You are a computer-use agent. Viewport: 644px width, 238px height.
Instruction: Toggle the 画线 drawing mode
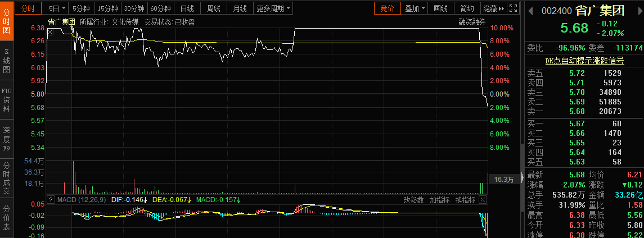pos(441,8)
